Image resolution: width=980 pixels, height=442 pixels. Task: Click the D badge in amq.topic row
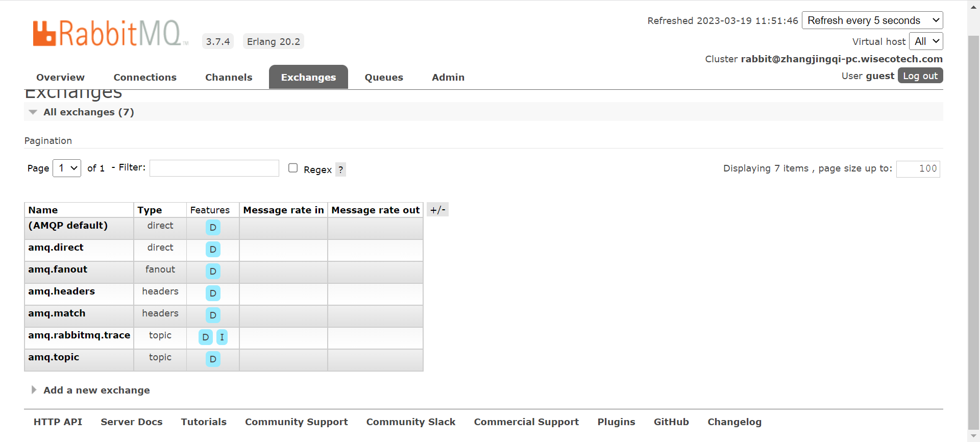pos(213,359)
